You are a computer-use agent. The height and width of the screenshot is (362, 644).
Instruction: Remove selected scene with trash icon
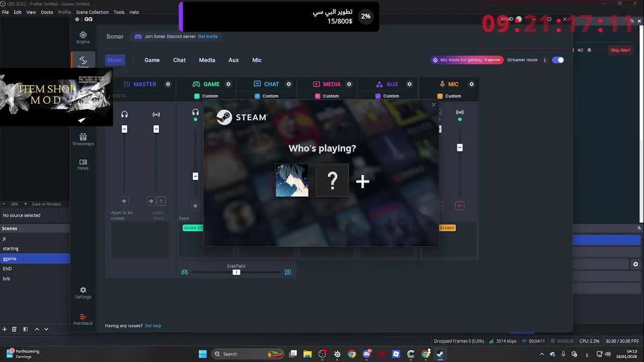tap(14, 329)
